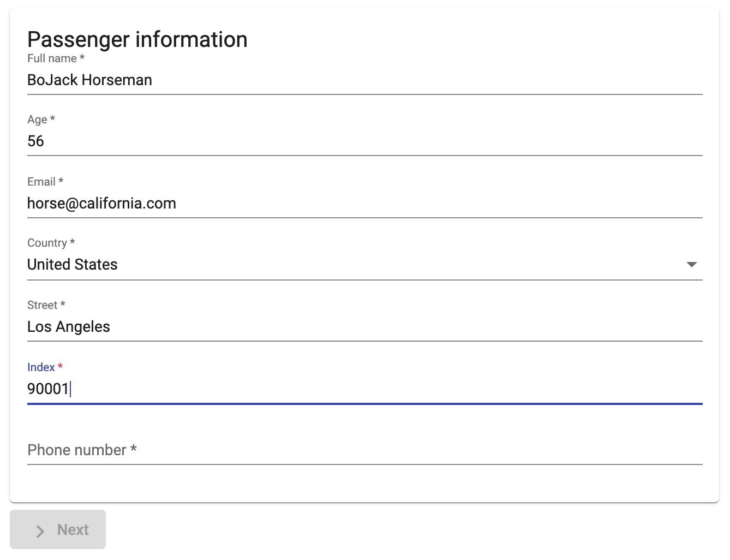Click the red asterisk beside Index
The height and width of the screenshot is (560, 730).
coord(61,366)
